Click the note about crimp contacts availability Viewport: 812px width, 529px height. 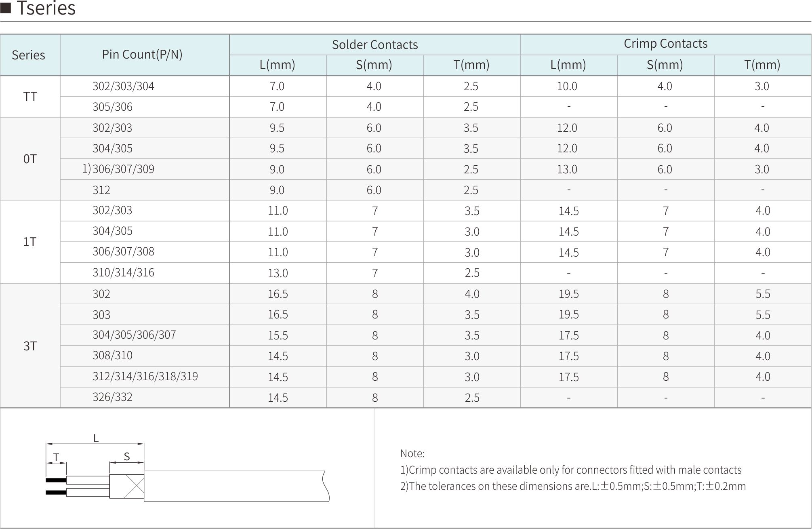tap(570, 470)
